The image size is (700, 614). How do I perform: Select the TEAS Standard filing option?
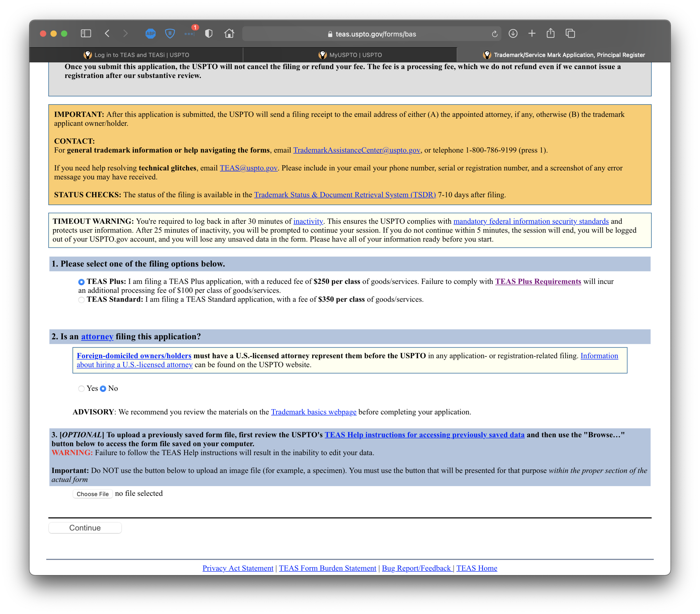tap(81, 300)
